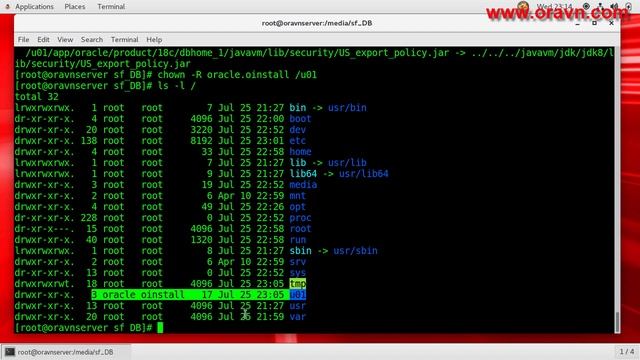Open the Places menu
The height and width of the screenshot is (360, 640).
click(75, 7)
